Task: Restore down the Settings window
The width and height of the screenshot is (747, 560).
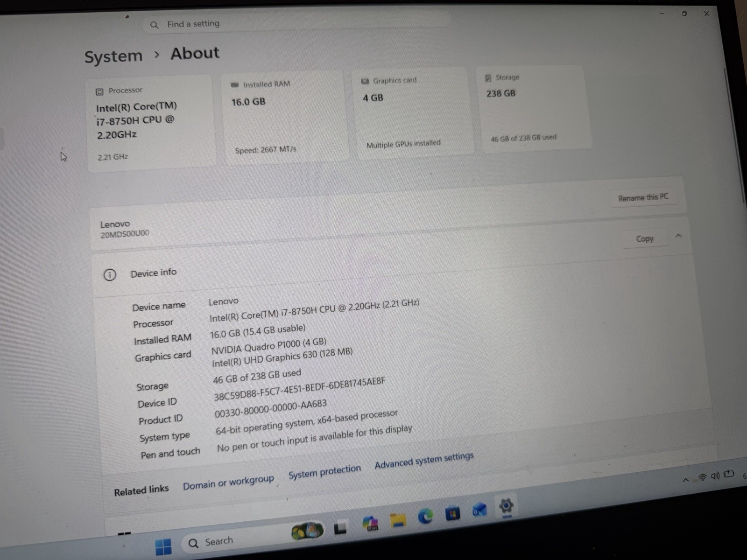Action: (x=684, y=14)
